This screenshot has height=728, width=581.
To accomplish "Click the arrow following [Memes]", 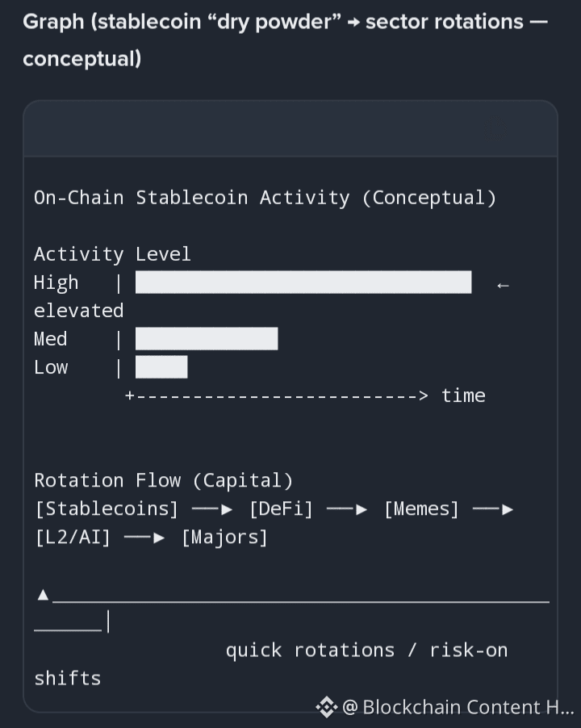I will [493, 509].
